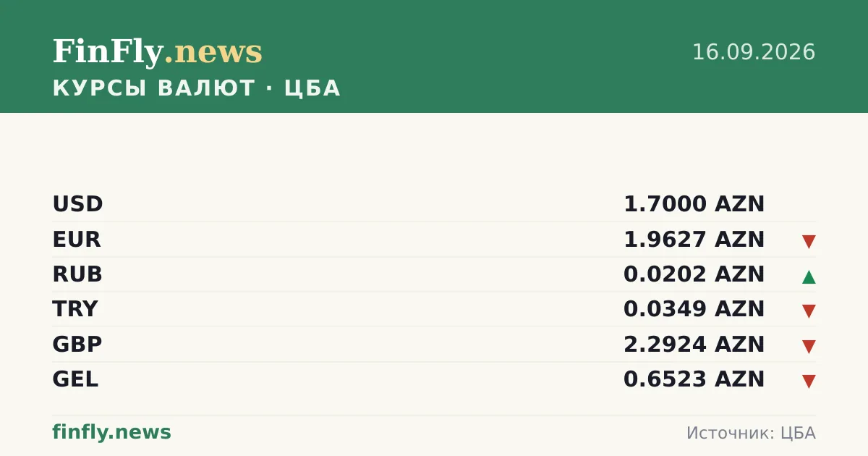Viewport: 868px width, 456px height.
Task: Select the TRY currency label
Action: 75,309
